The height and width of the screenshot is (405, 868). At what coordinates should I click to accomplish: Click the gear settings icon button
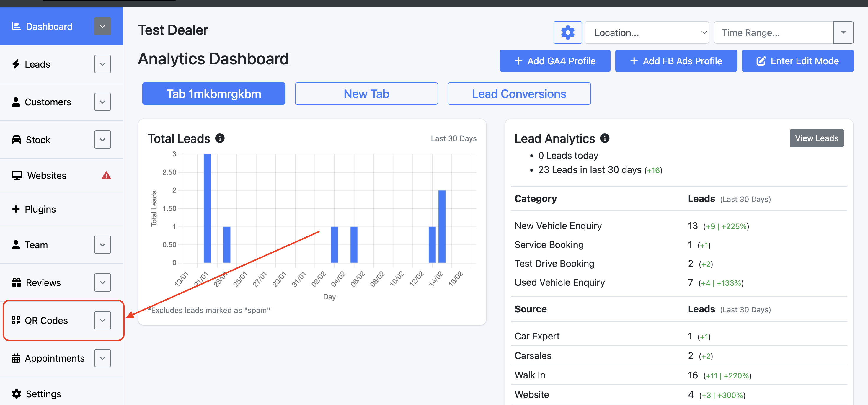567,33
